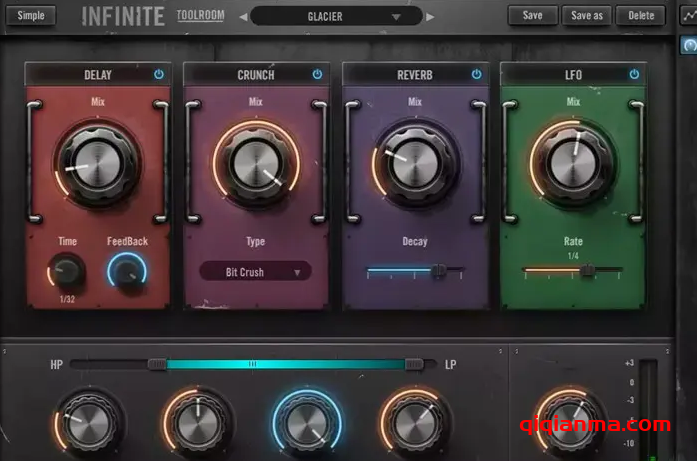Open the GLACIER preset dropdown
697x461 pixels.
tap(337, 17)
